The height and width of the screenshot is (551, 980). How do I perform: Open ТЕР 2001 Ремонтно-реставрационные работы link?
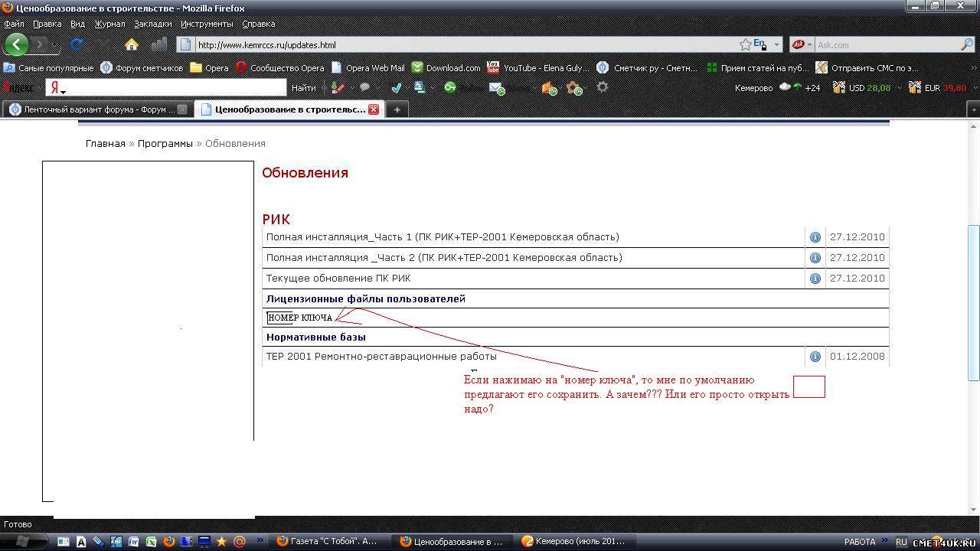coord(381,357)
